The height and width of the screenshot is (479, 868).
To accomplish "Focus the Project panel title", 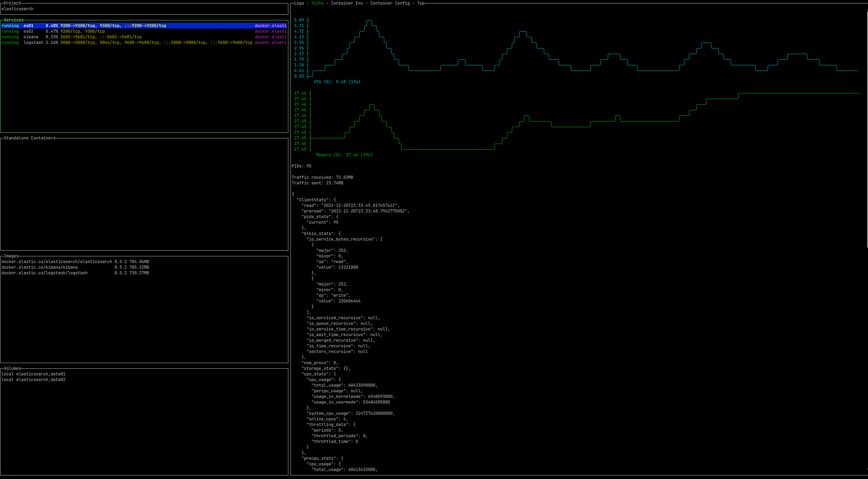I will point(12,3).
